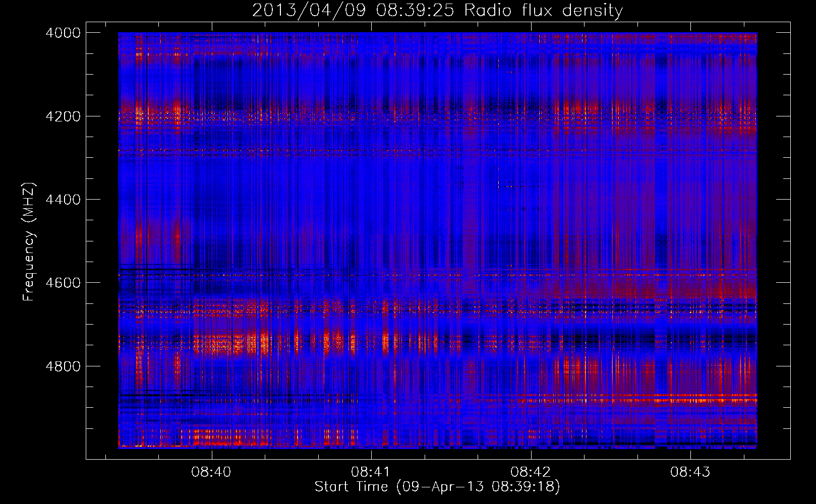Click the 08:41 time tick label
Screen dimensions: 816x504
point(371,472)
